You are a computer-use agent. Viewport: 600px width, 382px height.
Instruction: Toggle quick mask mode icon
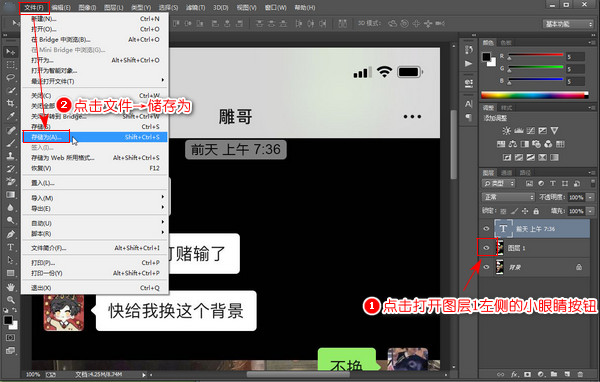(10, 338)
